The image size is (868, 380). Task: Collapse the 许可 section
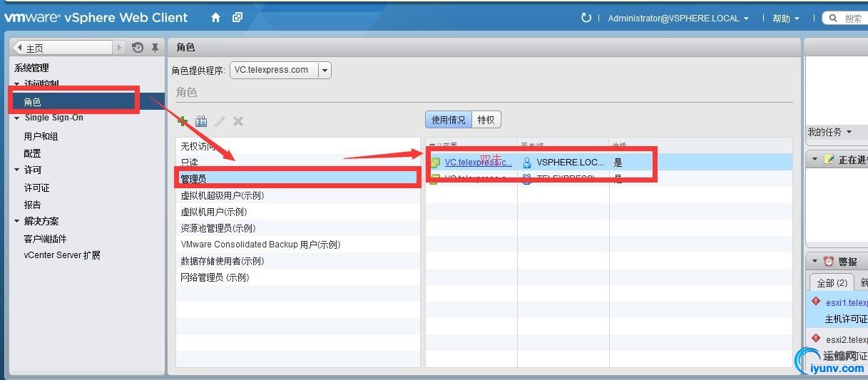click(x=17, y=170)
